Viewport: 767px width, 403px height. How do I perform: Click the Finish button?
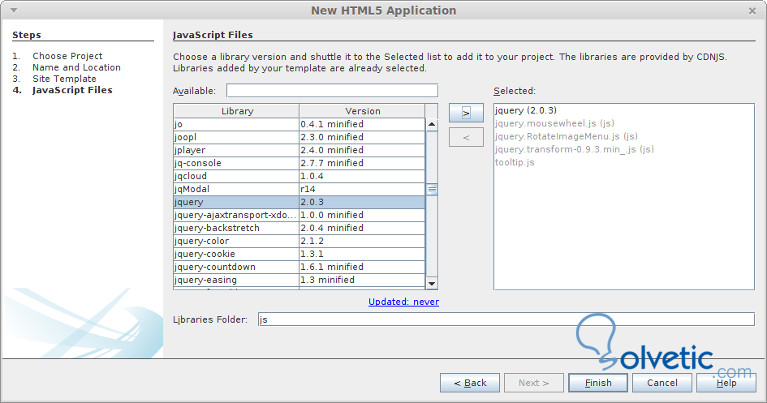tap(598, 383)
